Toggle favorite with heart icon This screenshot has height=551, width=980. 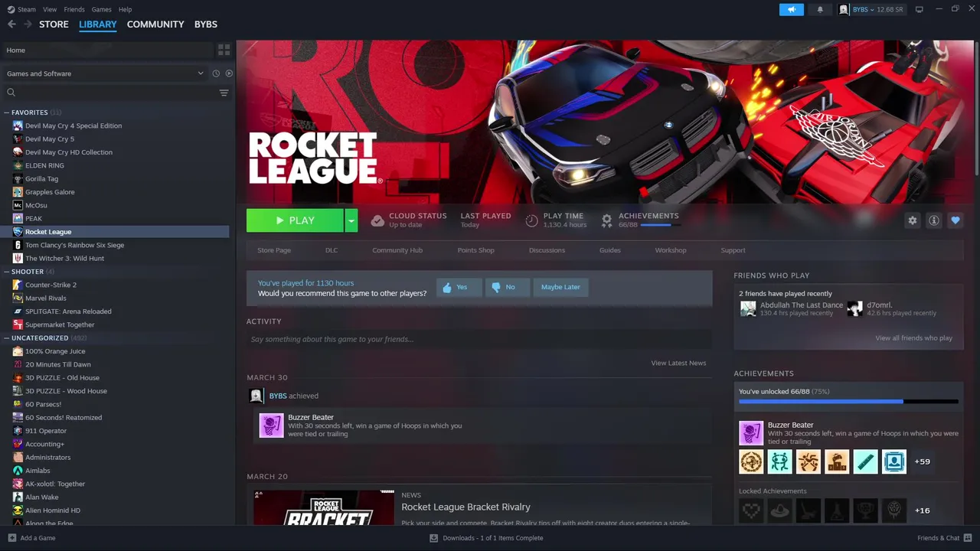click(955, 220)
